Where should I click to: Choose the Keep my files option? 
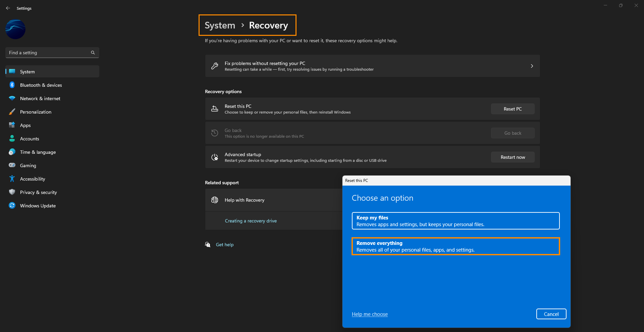[x=455, y=221]
